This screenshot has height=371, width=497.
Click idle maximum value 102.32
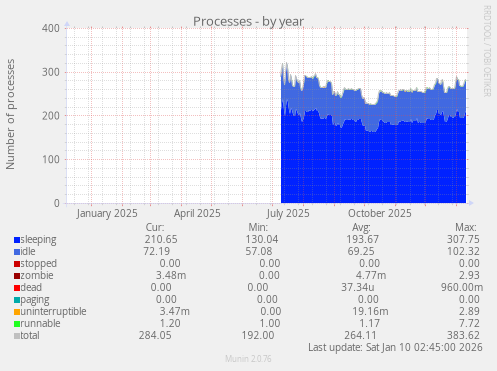point(463,251)
